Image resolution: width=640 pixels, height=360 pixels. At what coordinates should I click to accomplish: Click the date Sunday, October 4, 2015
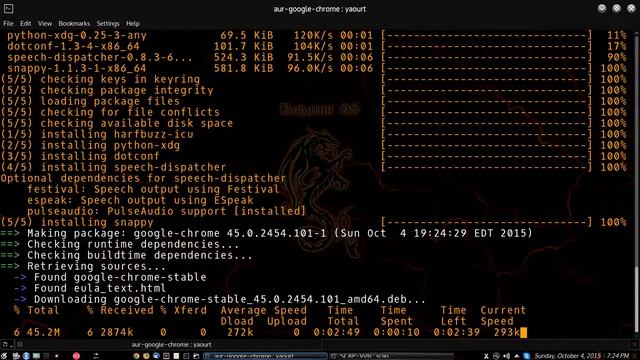click(x=568, y=356)
